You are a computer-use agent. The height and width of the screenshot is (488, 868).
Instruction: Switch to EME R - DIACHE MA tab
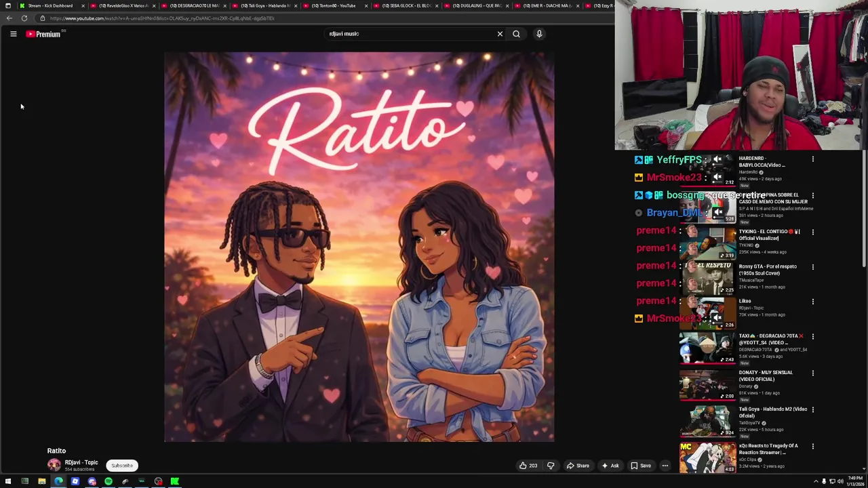tap(548, 5)
